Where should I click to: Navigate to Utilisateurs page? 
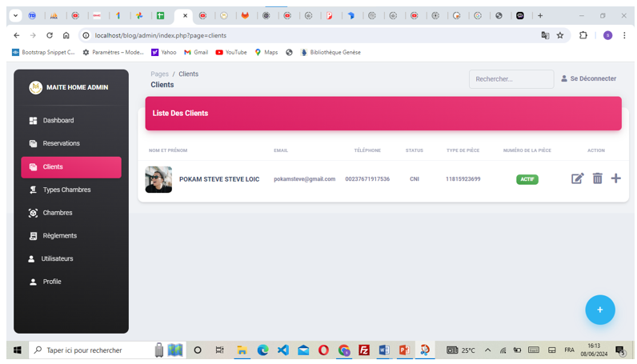(x=57, y=259)
